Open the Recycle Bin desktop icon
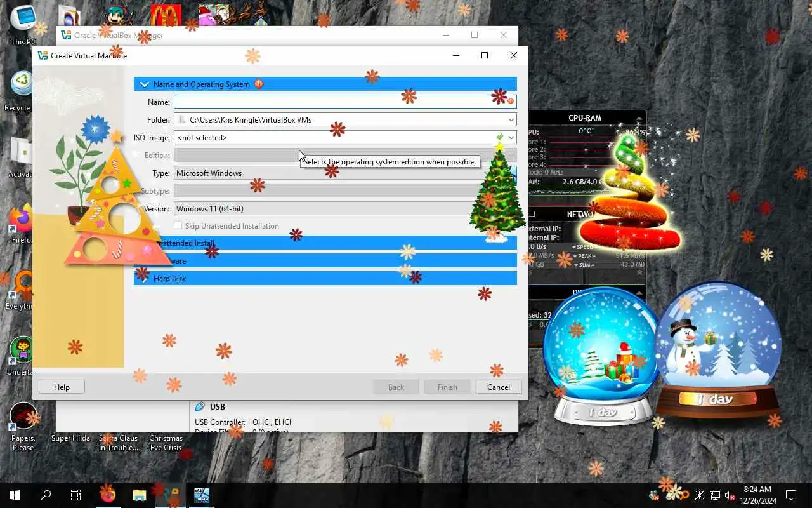Viewport: 812px width, 508px height. [22, 91]
